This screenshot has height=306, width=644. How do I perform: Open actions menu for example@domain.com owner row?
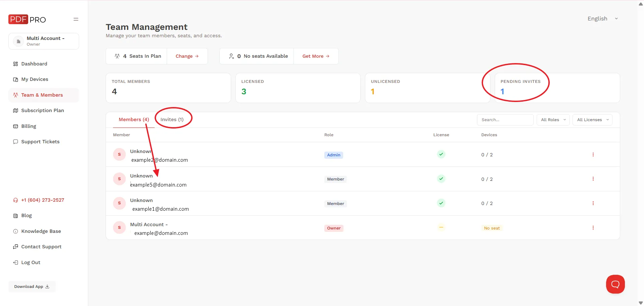click(x=593, y=228)
